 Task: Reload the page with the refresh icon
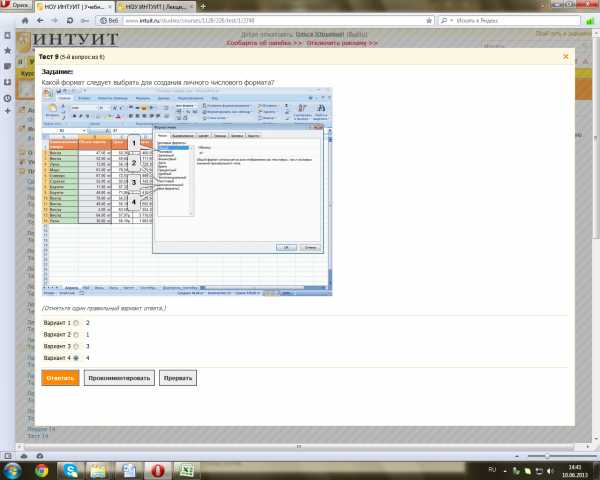point(70,20)
